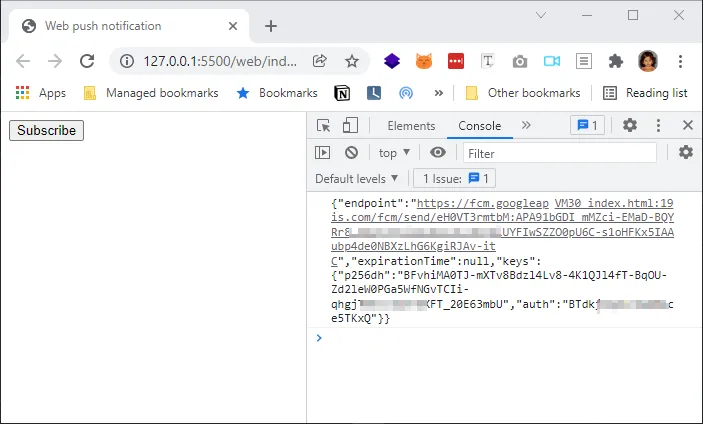
Task: Click the browser forward arrow
Action: click(x=55, y=61)
